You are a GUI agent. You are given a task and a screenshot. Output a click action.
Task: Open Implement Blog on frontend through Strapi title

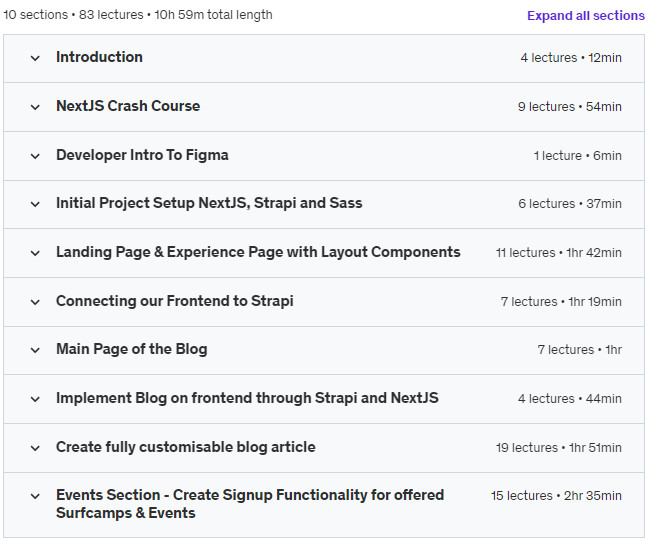coord(247,398)
